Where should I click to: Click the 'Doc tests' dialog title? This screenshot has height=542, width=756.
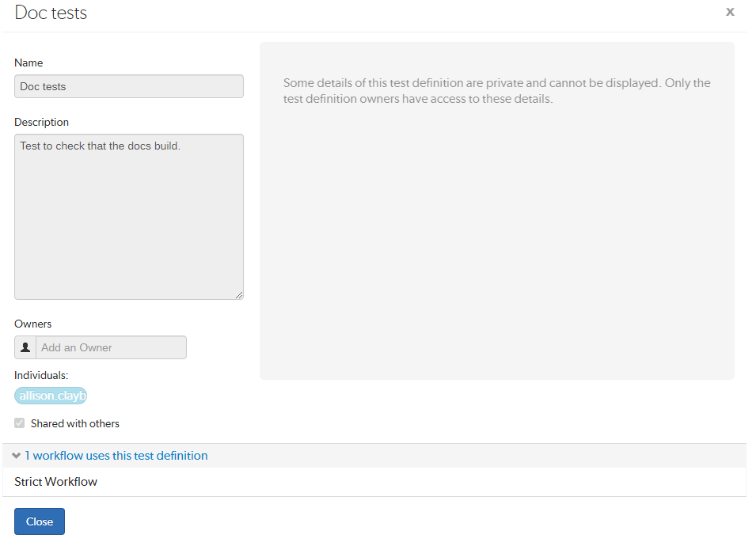(51, 13)
